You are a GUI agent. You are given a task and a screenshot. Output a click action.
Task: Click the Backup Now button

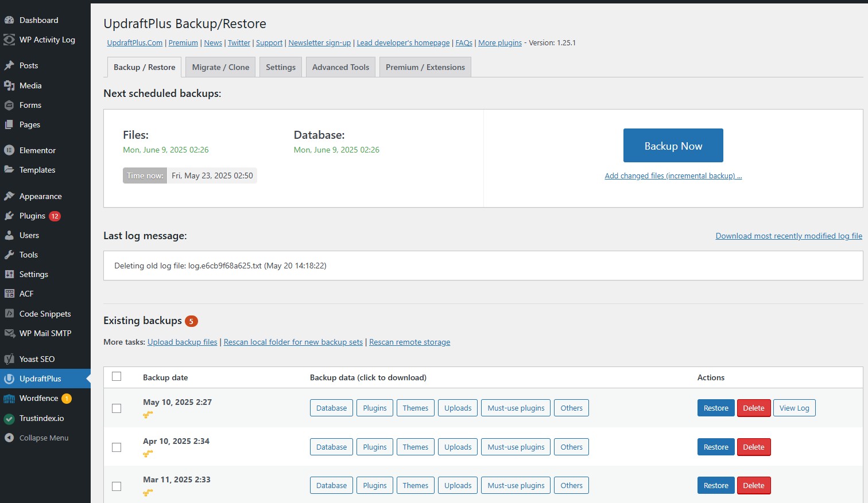673,146
